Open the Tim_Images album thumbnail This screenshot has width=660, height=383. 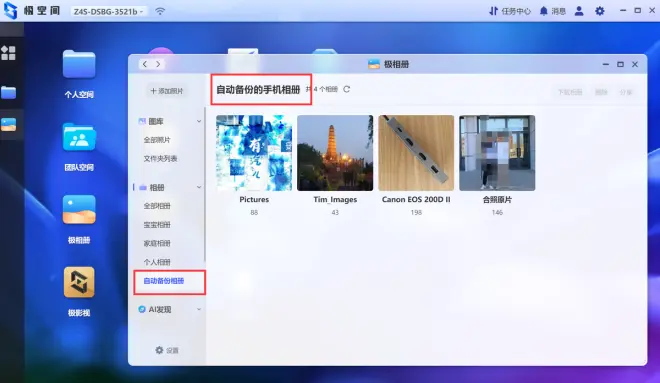[335, 153]
